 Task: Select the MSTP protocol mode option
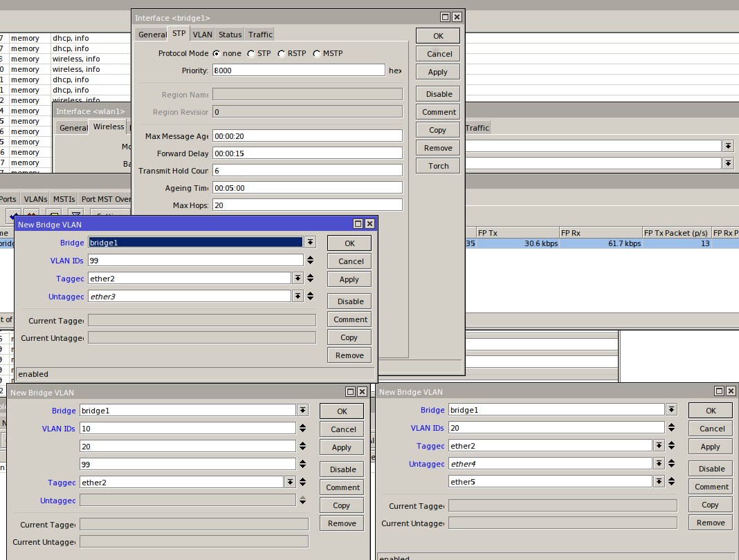(316, 54)
